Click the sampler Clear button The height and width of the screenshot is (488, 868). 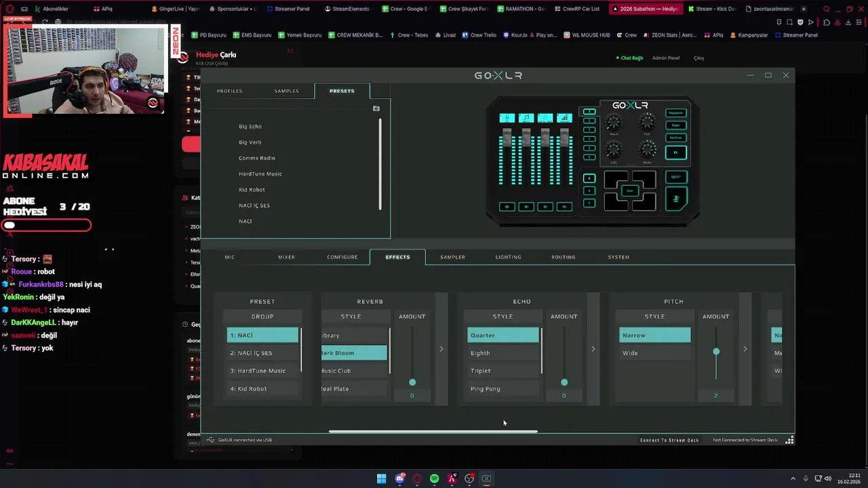pyautogui.click(x=630, y=190)
